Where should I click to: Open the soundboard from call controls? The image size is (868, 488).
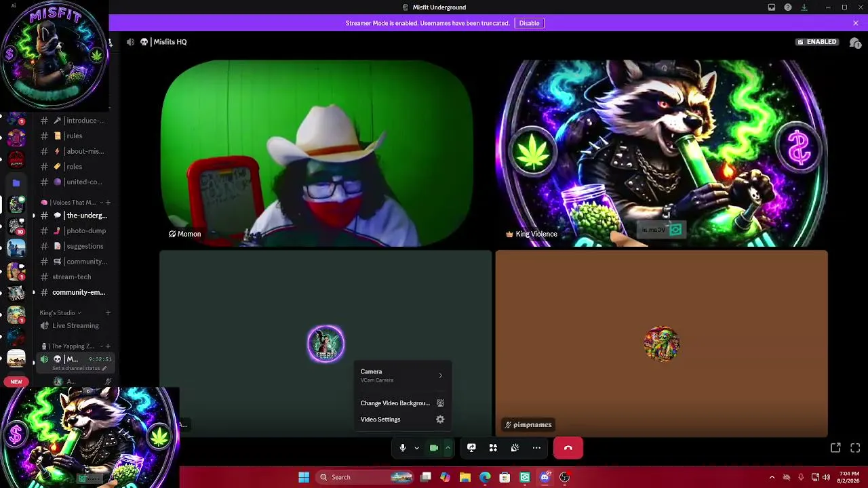(x=515, y=447)
